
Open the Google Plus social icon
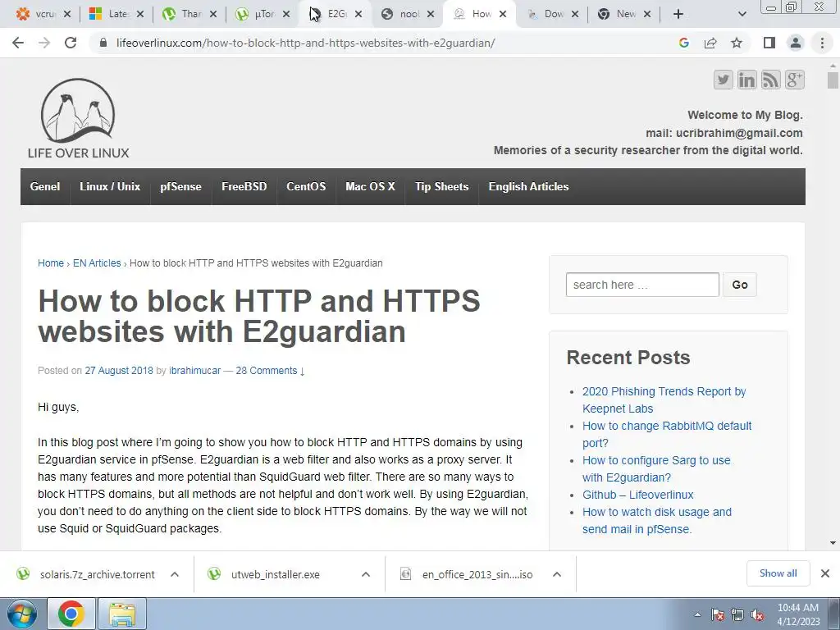795,80
